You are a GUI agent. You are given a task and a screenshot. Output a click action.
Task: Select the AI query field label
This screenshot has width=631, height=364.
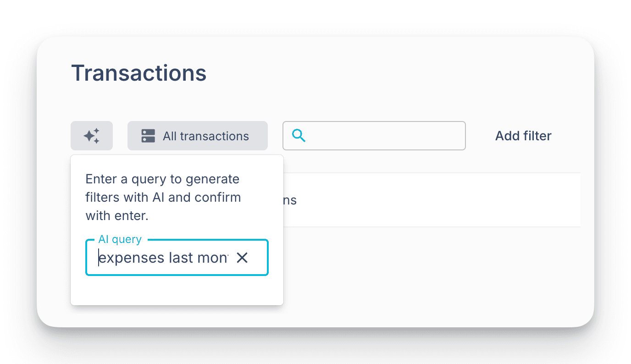pos(120,239)
